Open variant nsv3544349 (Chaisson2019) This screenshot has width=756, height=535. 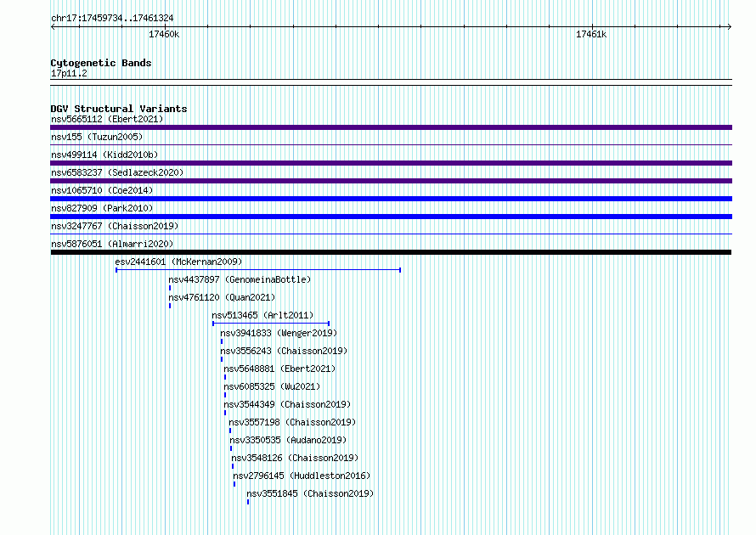pos(287,404)
